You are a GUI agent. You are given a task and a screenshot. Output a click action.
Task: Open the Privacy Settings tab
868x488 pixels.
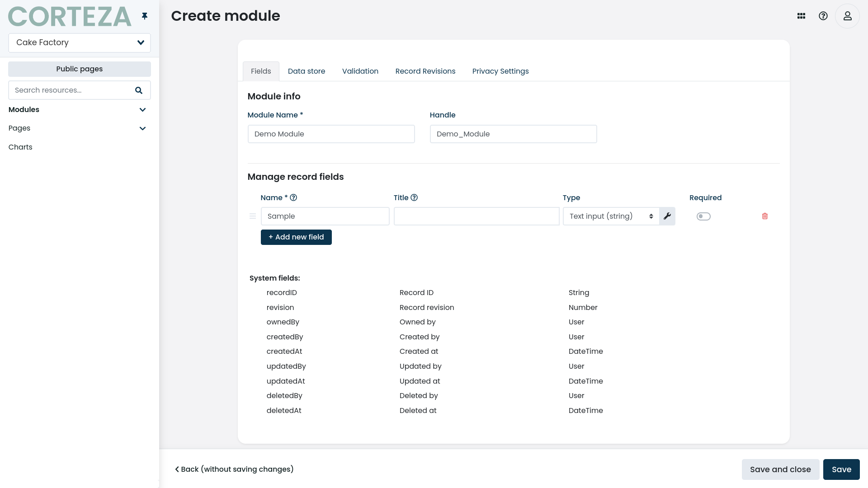pos(500,71)
